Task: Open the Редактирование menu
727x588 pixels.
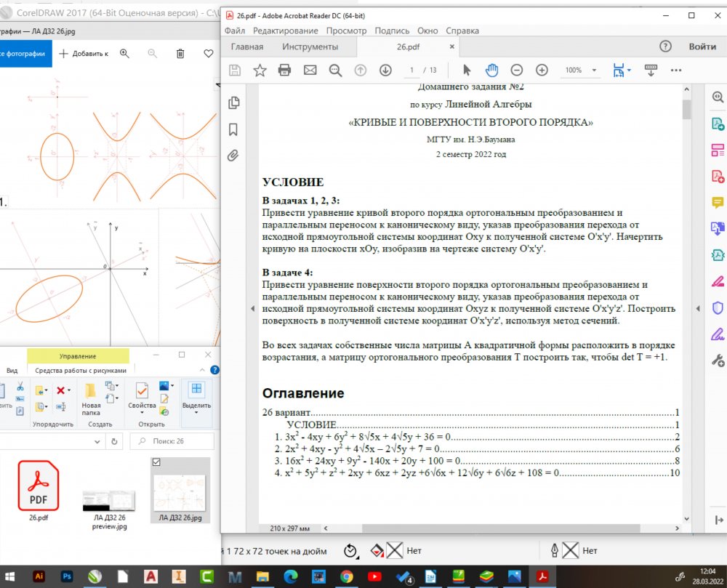Action: pos(285,31)
